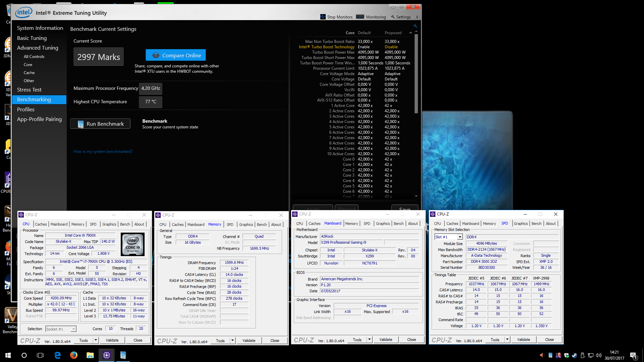This screenshot has width=644, height=362.
Task: Switch to Memory tab in SPD CPU-Z window
Action: pos(489,224)
